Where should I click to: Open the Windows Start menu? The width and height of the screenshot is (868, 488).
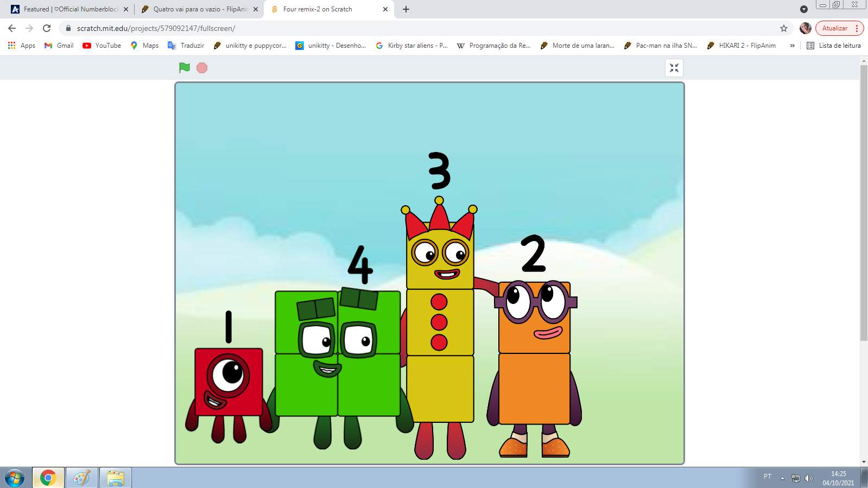[x=15, y=478]
